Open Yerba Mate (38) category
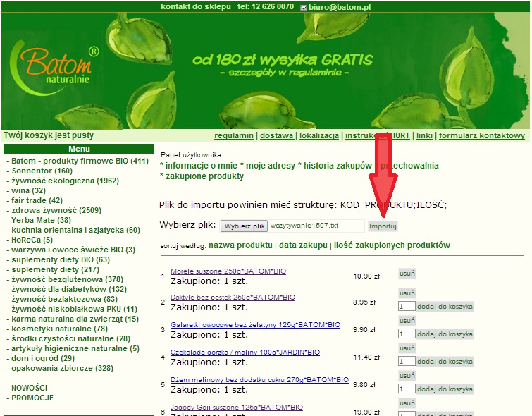 41,220
